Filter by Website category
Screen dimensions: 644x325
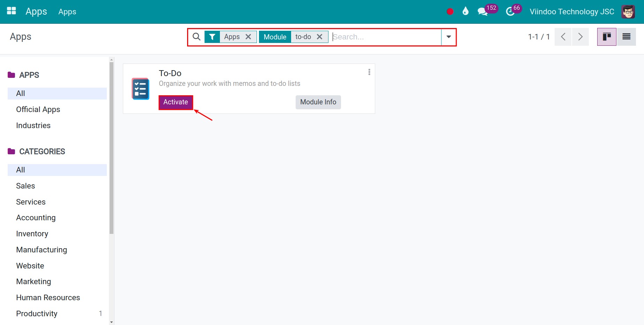tap(57, 266)
